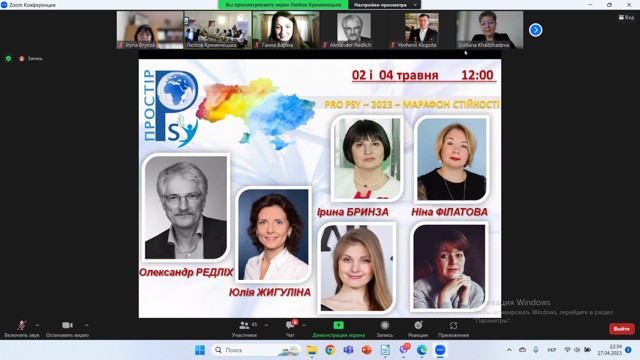Leave meeting with red Выйти button
The image size is (640, 360).
pyautogui.click(x=622, y=329)
